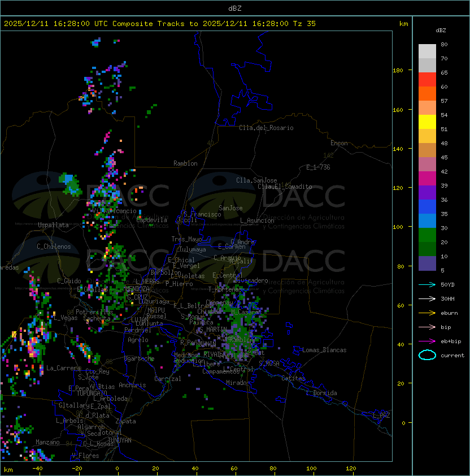470x476 pixels.
Task: Click the Capdevila map label
Action: [151, 220]
